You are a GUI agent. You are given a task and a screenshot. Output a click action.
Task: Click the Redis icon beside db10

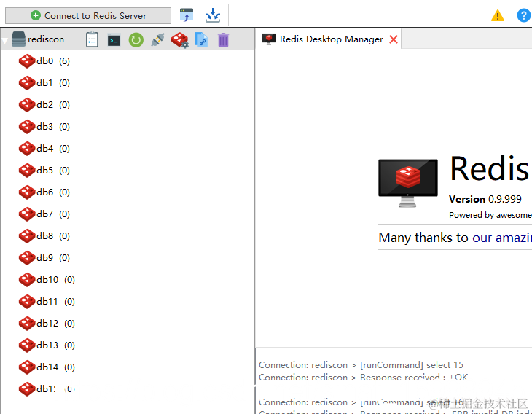click(x=27, y=280)
